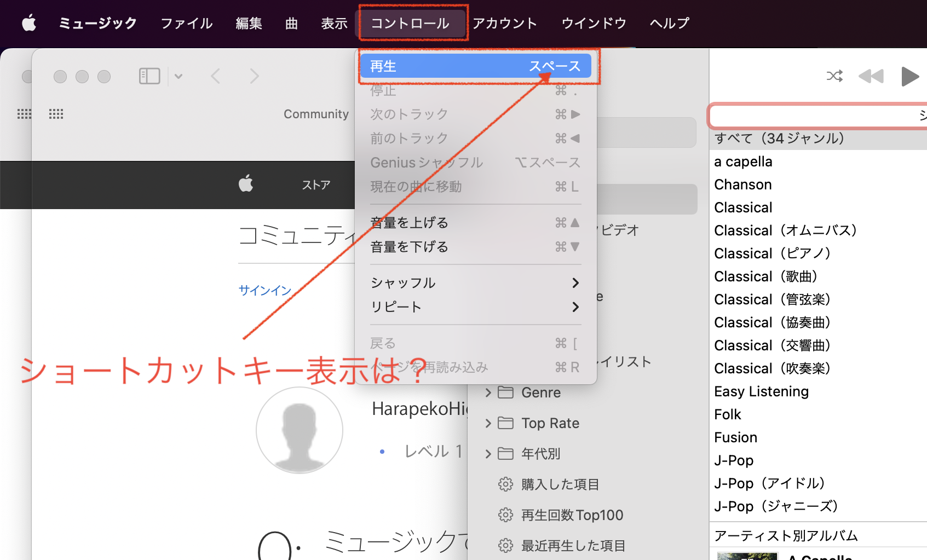Expand the 年代別 folder
The height and width of the screenshot is (560, 927).
click(x=488, y=454)
